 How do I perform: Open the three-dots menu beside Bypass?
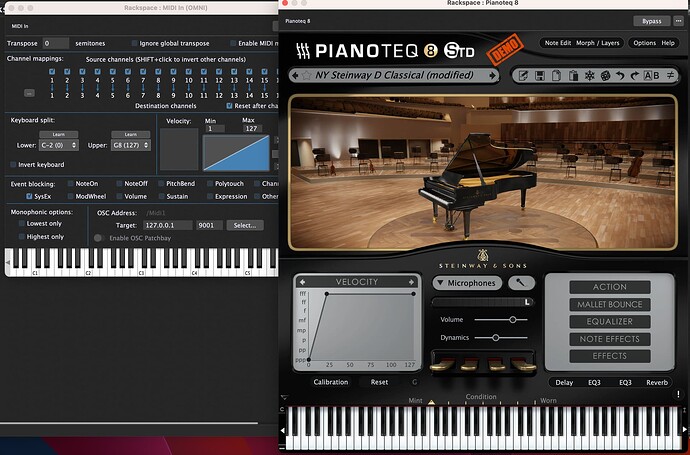(x=678, y=21)
